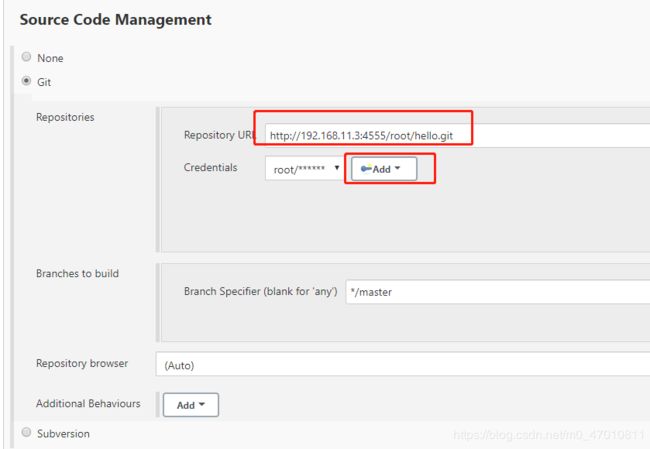
Task: Click the small arrow in root/****** select
Action: [x=337, y=168]
